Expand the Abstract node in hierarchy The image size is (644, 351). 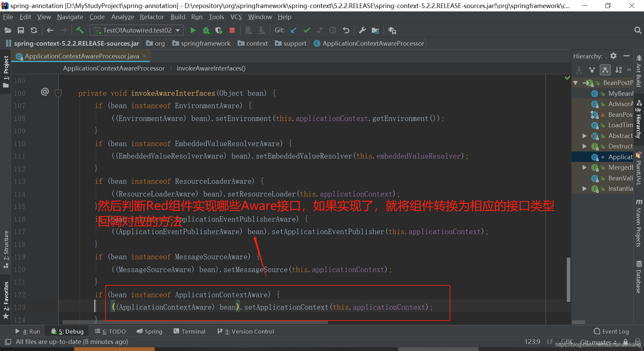pyautogui.click(x=585, y=136)
